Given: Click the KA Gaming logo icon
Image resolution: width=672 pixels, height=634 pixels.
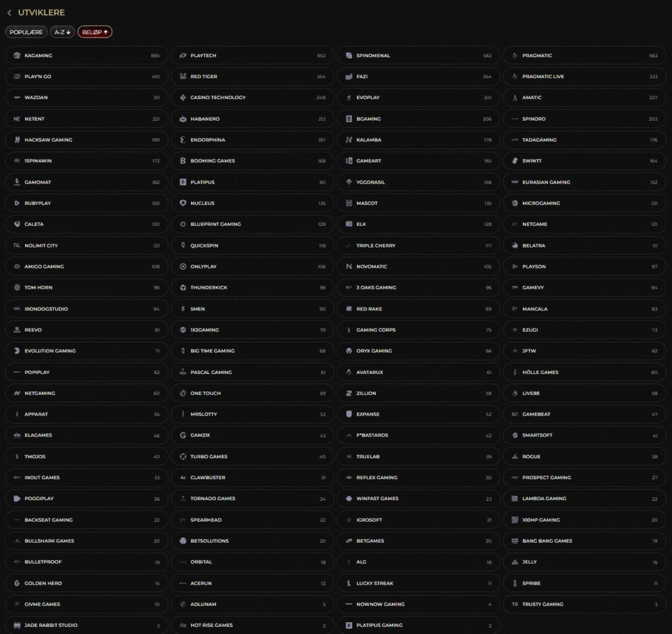Looking at the screenshot, I should coord(16,56).
